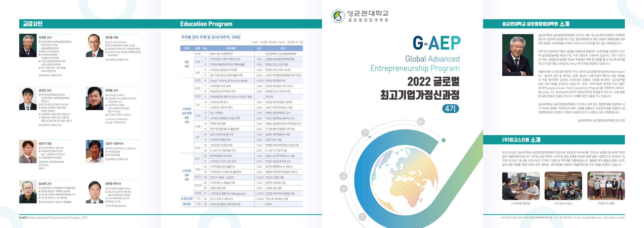Select the flag icon on the arc

(x=365, y=133)
